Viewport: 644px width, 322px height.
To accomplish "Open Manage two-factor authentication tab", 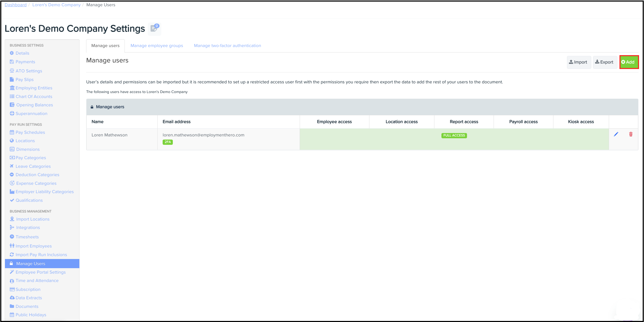I will pos(227,46).
